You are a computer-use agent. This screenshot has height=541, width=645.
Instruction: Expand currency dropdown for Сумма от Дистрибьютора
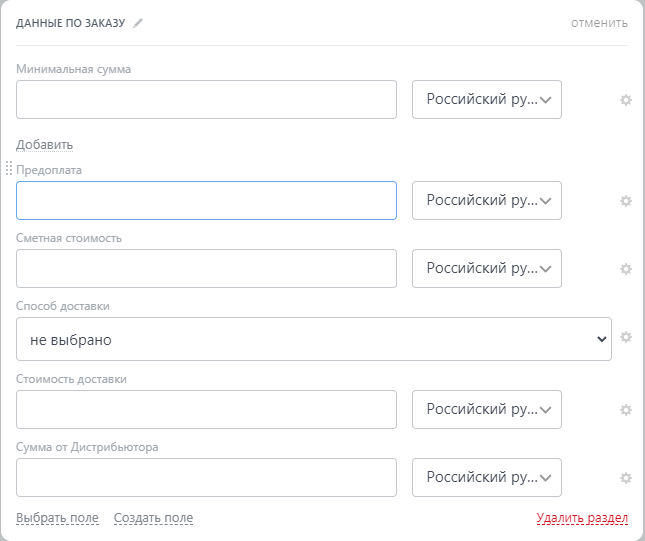point(487,477)
